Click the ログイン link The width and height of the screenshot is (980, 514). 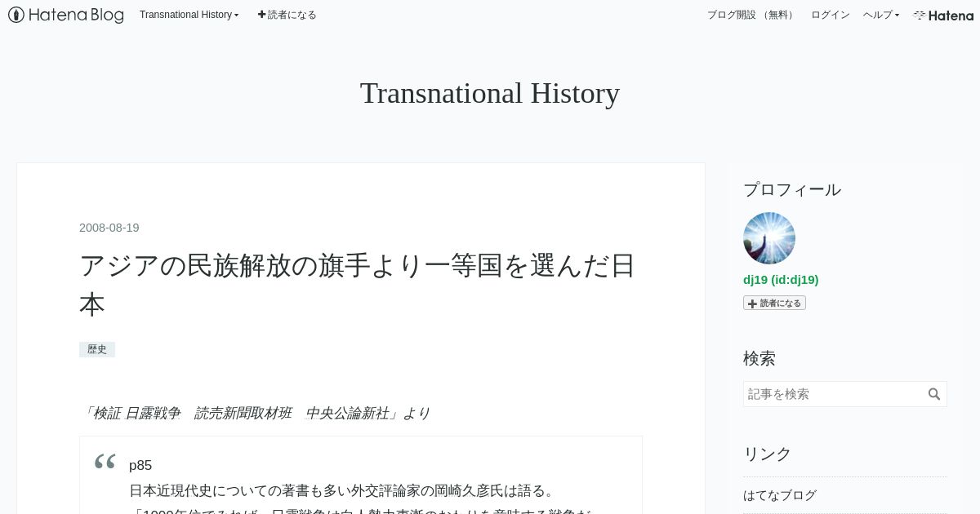pos(830,15)
